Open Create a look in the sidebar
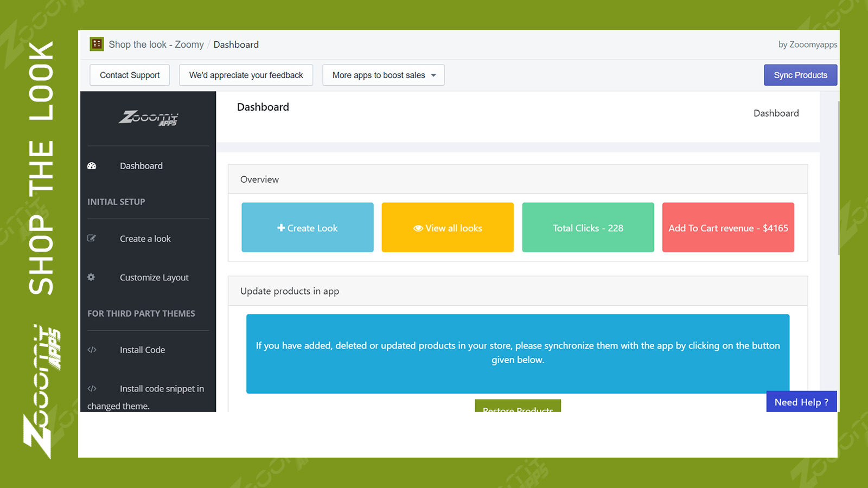This screenshot has height=488, width=868. [145, 239]
